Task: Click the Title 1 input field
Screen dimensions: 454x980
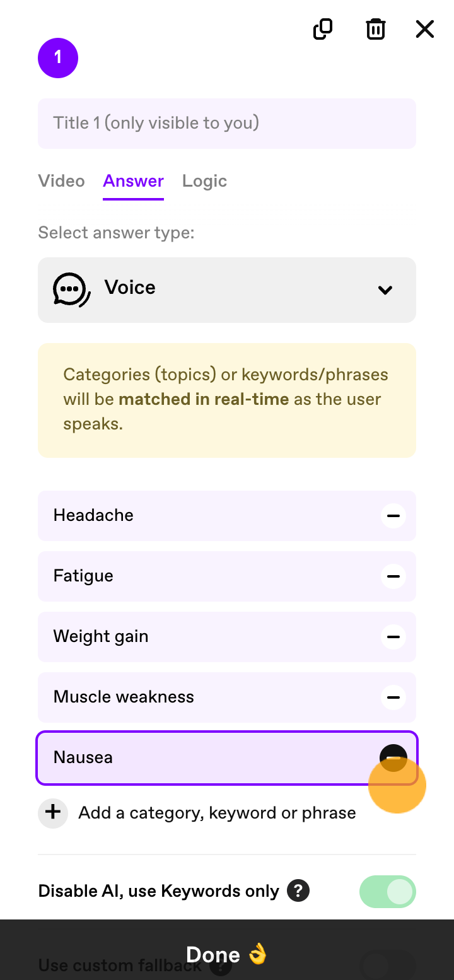Action: click(x=227, y=124)
